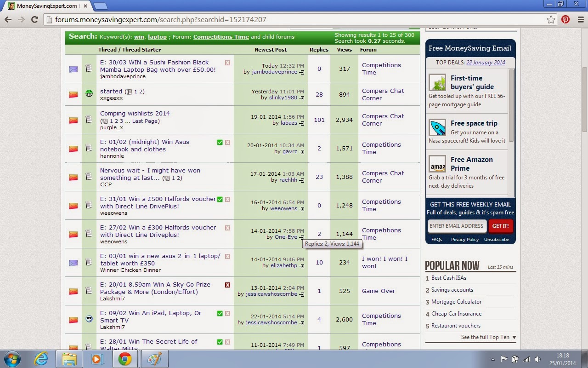Screen dimensions: 588x368
Task: Open a new browser tab
Action: (x=100, y=6)
